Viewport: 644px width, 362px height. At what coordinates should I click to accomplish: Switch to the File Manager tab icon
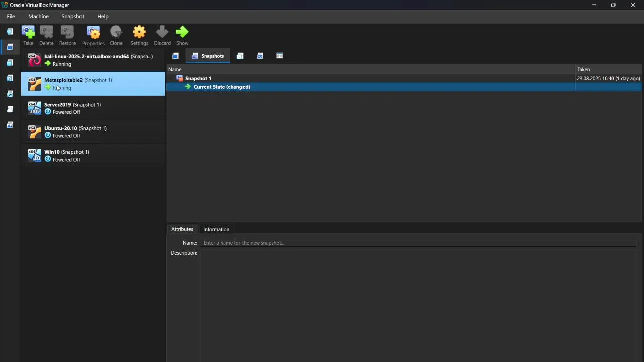click(x=279, y=56)
